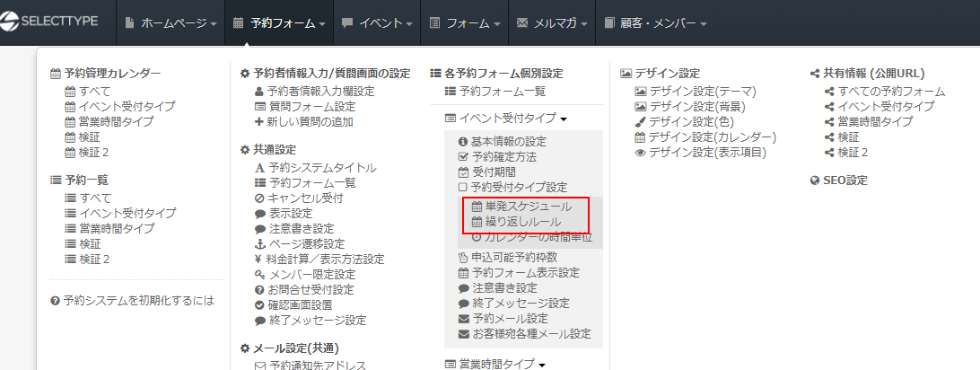Open 質問フォーム設定
The image size is (980, 370).
[x=305, y=106]
